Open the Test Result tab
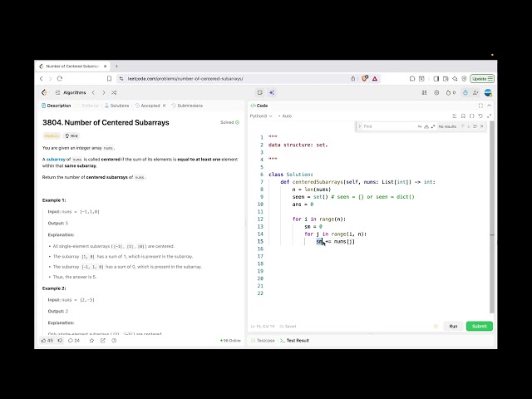532x399 pixels. pyautogui.click(x=294, y=340)
